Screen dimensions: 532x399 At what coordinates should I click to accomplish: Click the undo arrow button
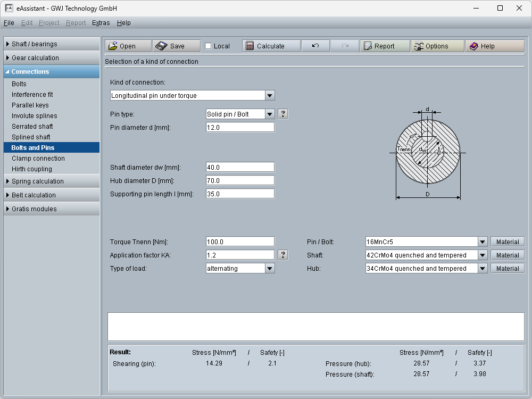(315, 46)
